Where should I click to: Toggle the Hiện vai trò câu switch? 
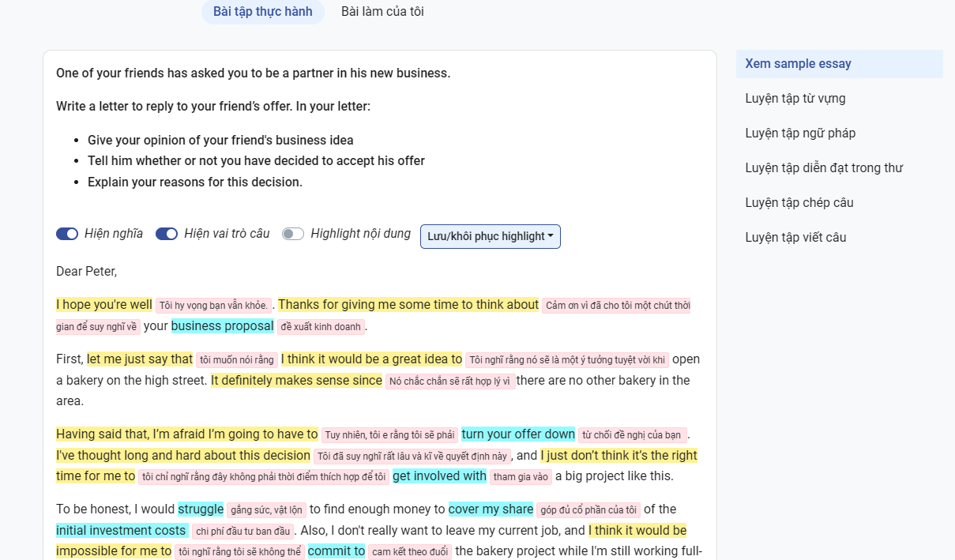[x=167, y=234]
